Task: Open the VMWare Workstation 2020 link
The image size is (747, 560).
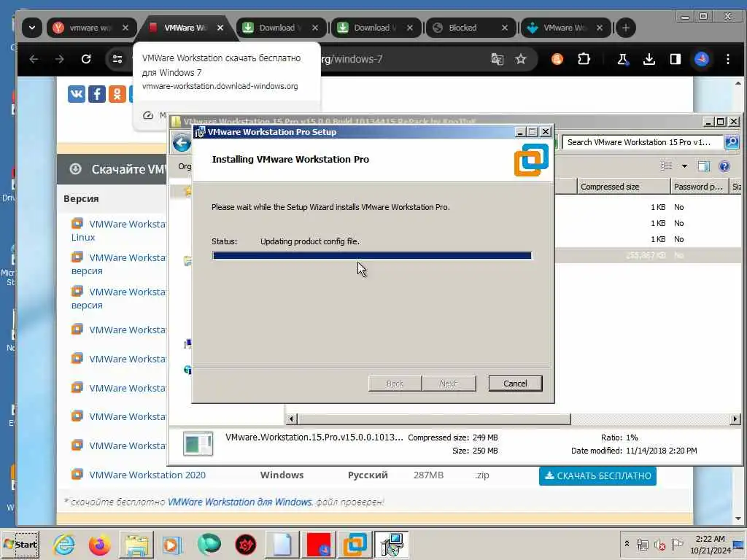Action: click(x=147, y=475)
